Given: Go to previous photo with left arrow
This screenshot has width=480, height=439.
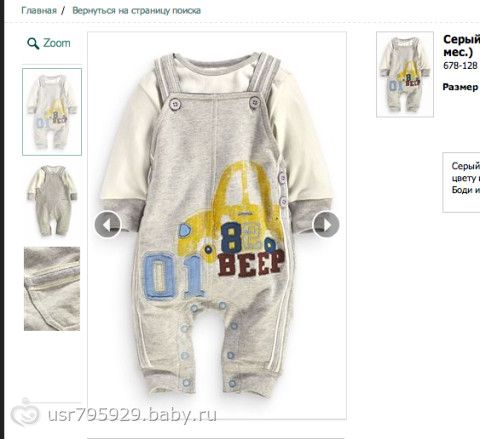Looking at the screenshot, I should coord(107,225).
